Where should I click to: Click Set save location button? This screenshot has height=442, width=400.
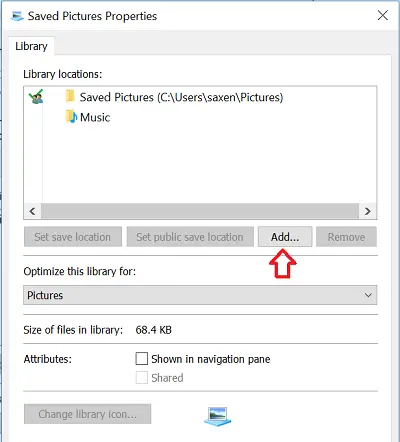(73, 237)
